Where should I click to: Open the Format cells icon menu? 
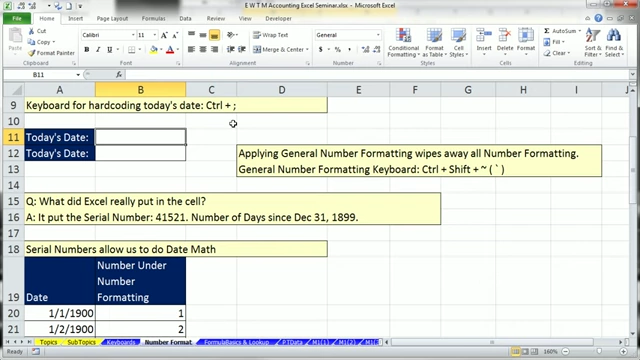(x=526, y=36)
